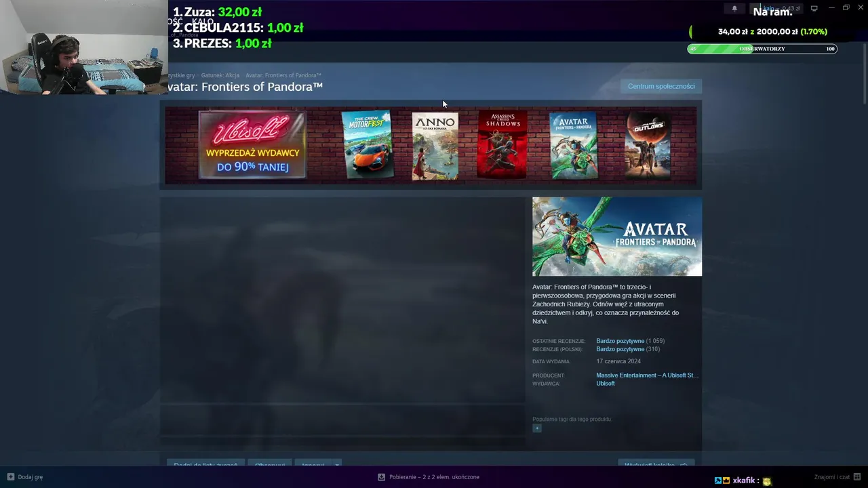Open the Ubisoft publisher link
The image size is (868, 488).
606,384
